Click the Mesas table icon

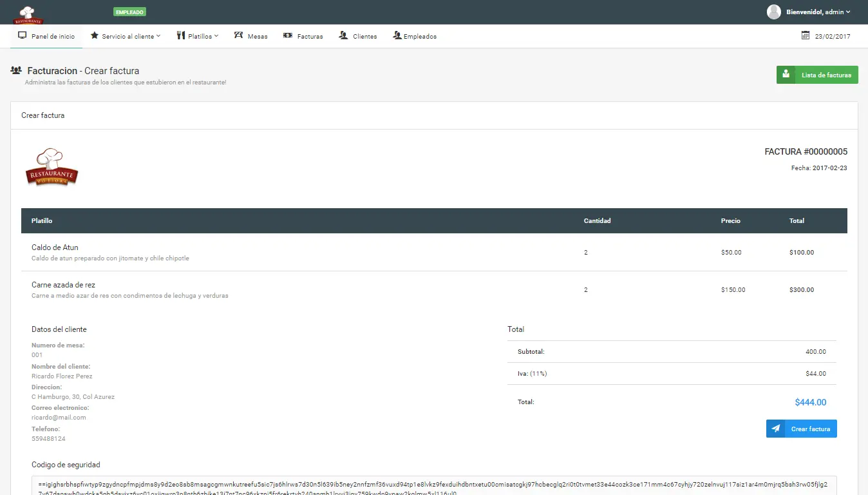238,35
